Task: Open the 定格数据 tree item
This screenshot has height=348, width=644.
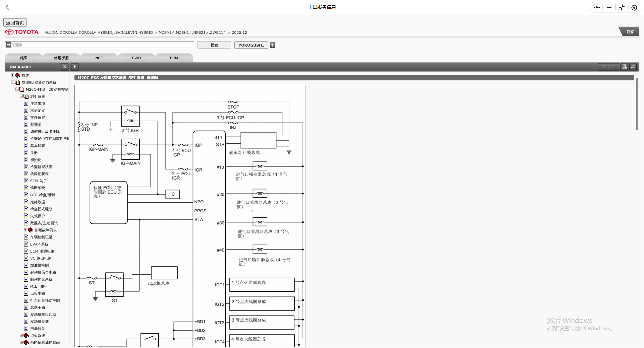Action: click(x=38, y=202)
